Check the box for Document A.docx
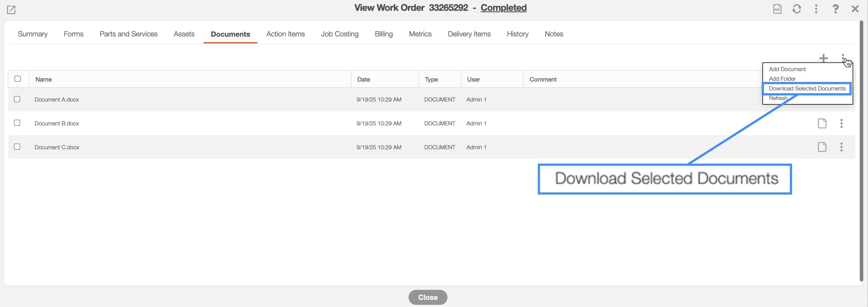Screen dimensions: 868x307 coord(17,99)
